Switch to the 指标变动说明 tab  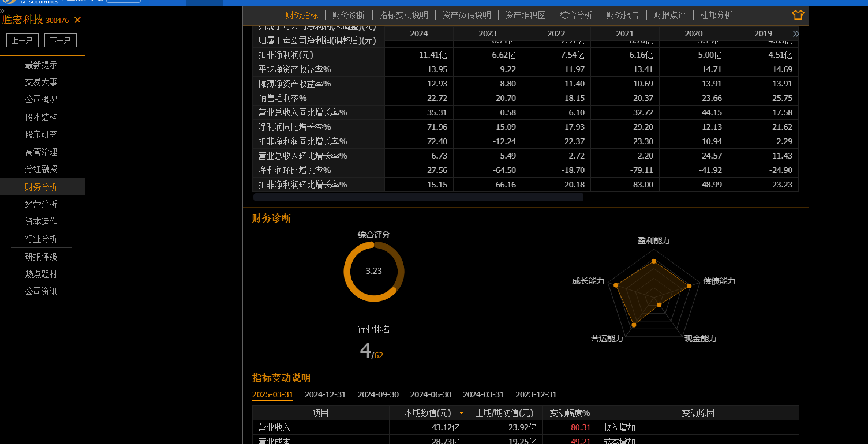coord(403,15)
